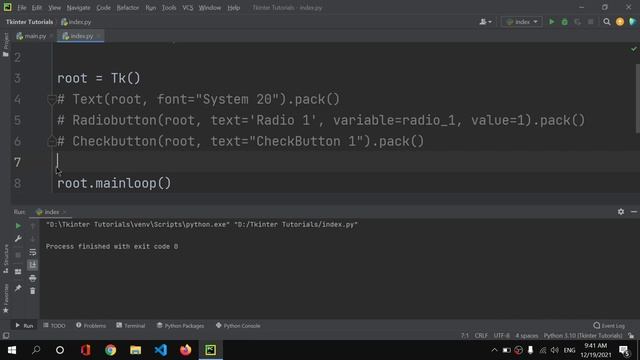Screen dimensions: 640x360
Task: Select the Python 3.10 interpreter widget
Action: 583,336
